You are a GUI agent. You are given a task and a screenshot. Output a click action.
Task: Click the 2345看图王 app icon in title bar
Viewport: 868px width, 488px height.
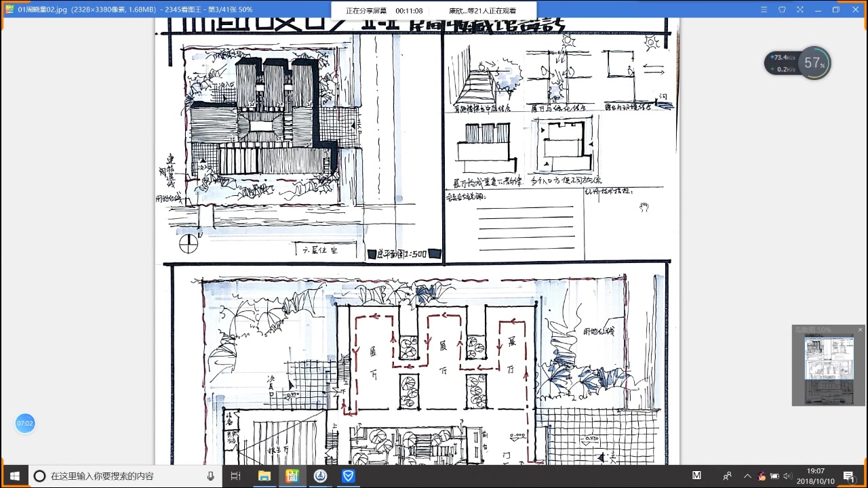pos(9,9)
